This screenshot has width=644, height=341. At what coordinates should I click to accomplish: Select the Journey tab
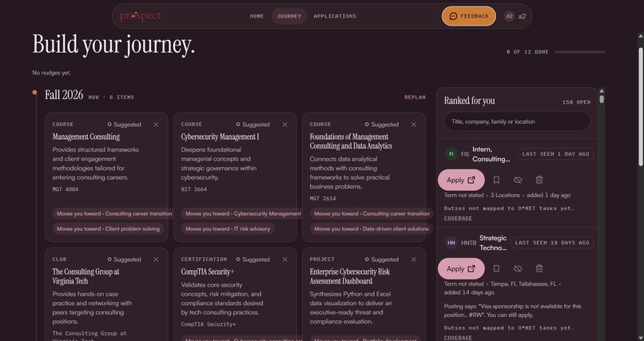[x=288, y=17]
